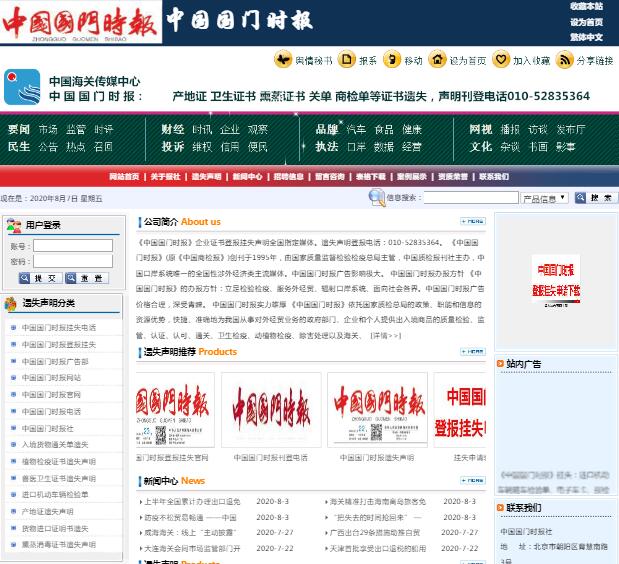
Task: Click the magnifier icon beside 信息搜索
Action: [377, 197]
